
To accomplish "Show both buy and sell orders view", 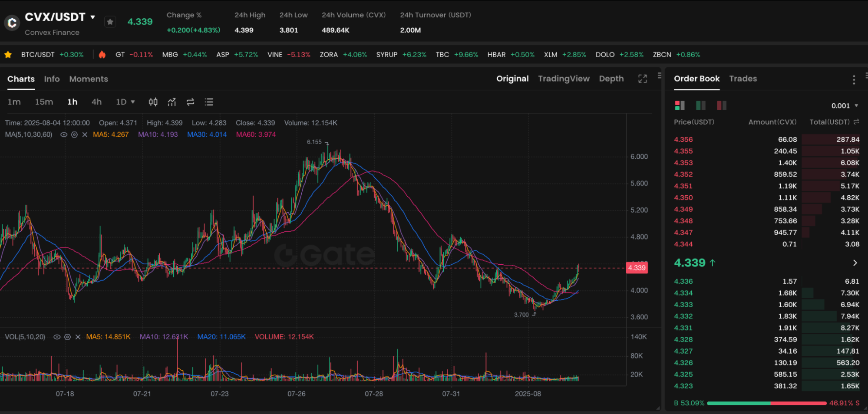I will pos(680,105).
